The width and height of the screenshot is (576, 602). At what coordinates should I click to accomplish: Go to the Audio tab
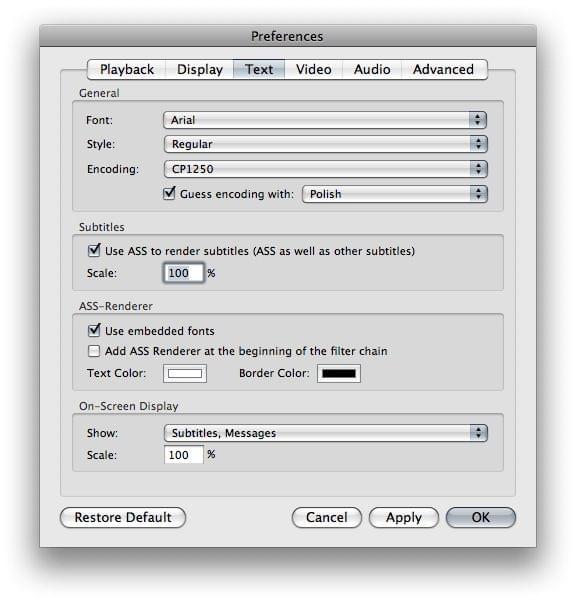[x=372, y=69]
